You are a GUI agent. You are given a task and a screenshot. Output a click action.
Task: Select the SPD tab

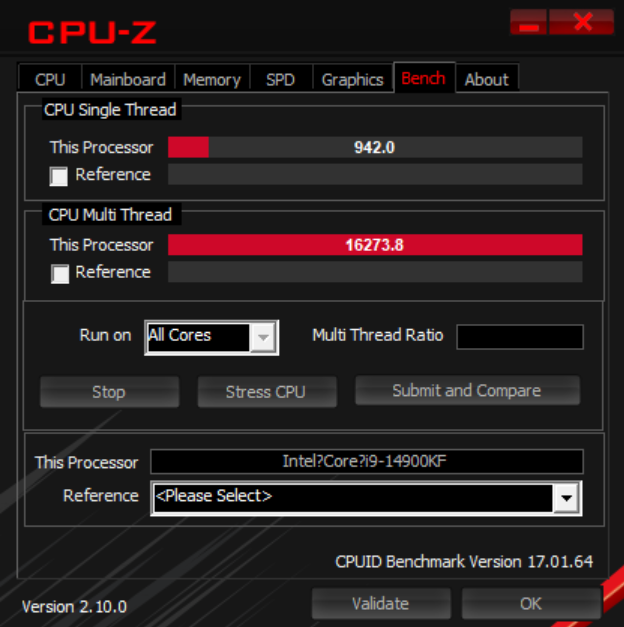click(281, 79)
